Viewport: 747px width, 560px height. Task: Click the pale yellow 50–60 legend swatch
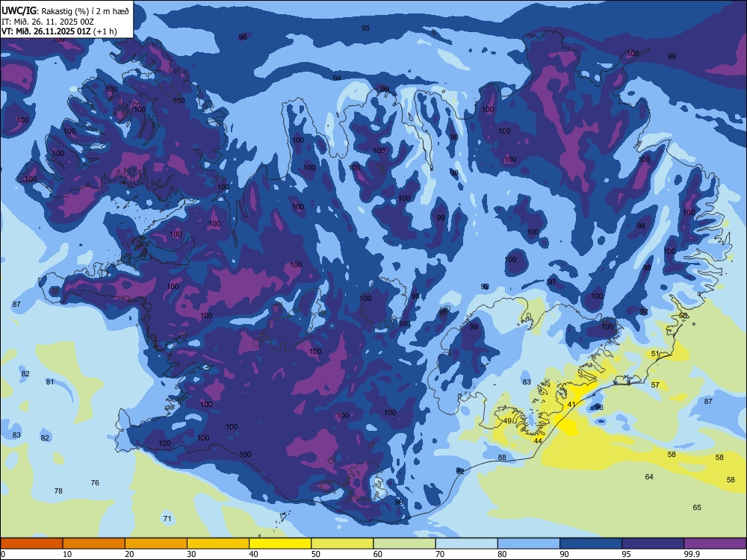pyautogui.click(x=342, y=544)
